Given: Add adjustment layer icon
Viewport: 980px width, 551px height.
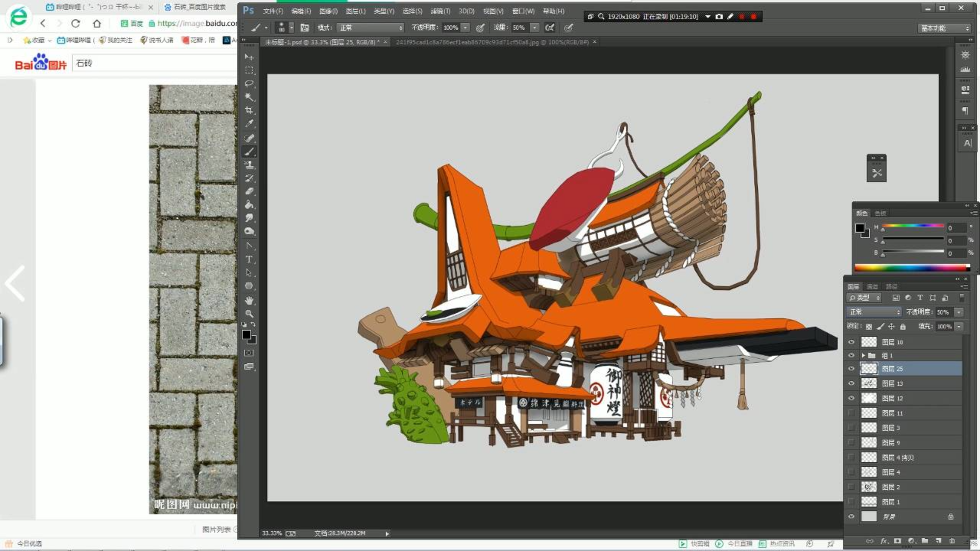Looking at the screenshot, I should pyautogui.click(x=911, y=541).
